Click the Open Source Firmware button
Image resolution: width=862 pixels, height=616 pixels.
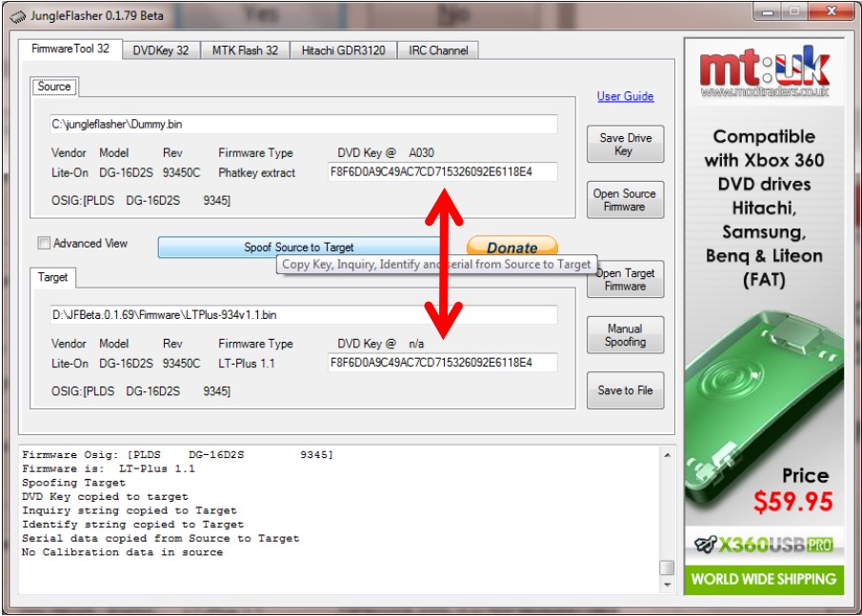(x=625, y=200)
